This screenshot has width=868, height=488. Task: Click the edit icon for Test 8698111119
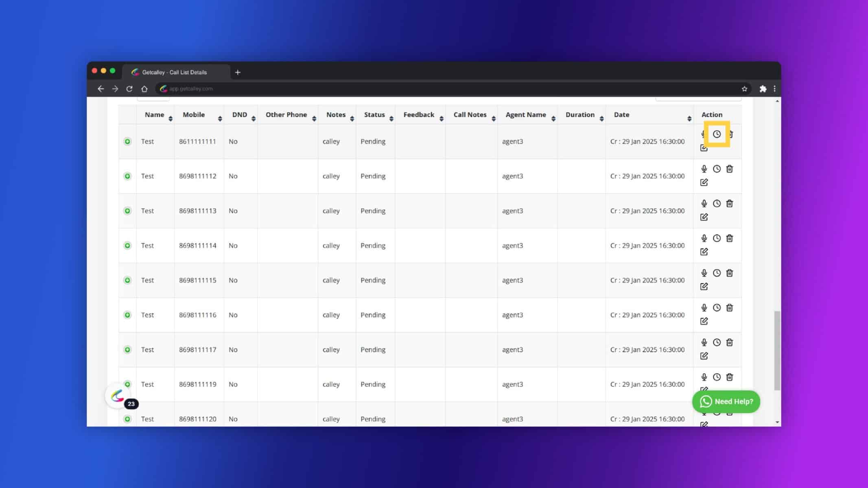click(704, 390)
